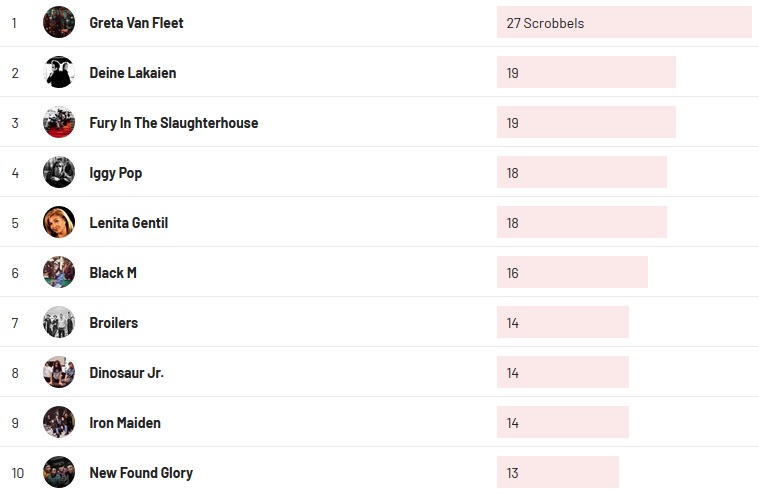The height and width of the screenshot is (496, 759).
Task: Click Black M's 16 scrobble bar
Action: tap(572, 272)
